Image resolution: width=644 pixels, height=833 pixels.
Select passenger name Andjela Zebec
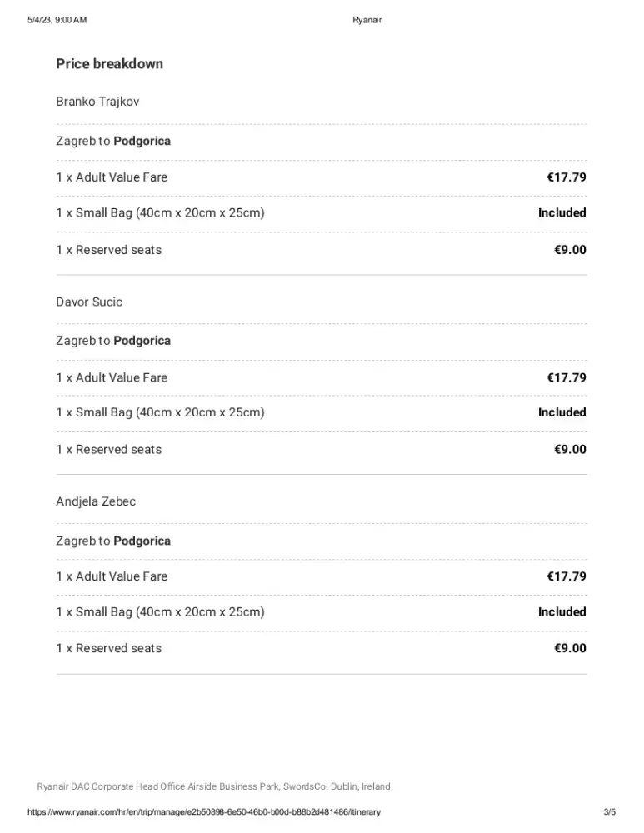[x=96, y=501]
